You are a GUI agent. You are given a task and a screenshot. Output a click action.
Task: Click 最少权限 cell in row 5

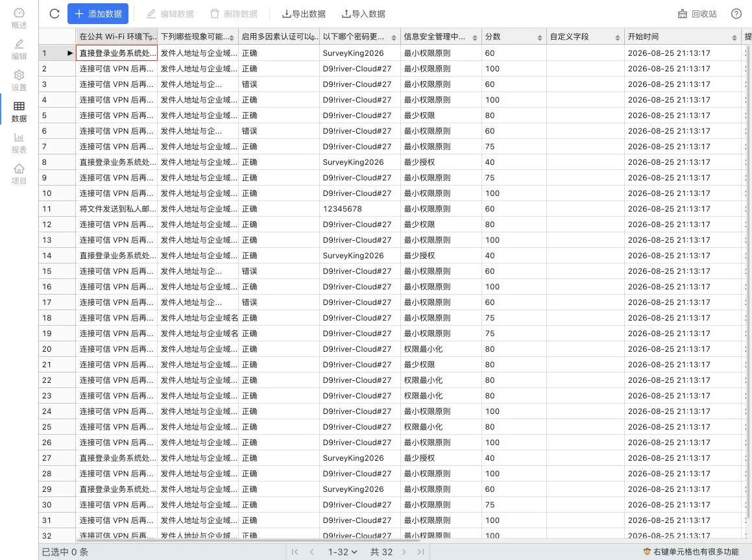tap(441, 116)
